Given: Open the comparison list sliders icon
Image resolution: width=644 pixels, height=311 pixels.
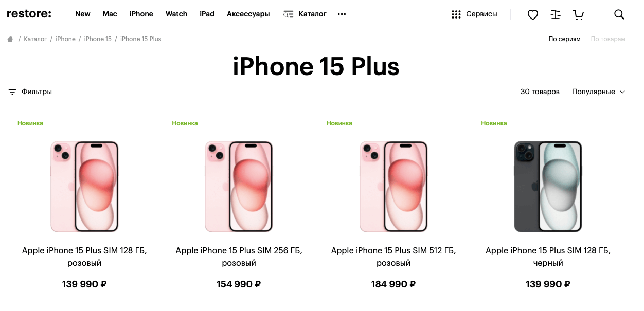Looking at the screenshot, I should point(555,14).
